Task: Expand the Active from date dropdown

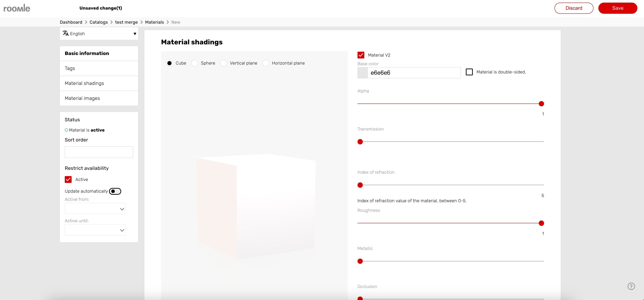Action: click(95, 209)
